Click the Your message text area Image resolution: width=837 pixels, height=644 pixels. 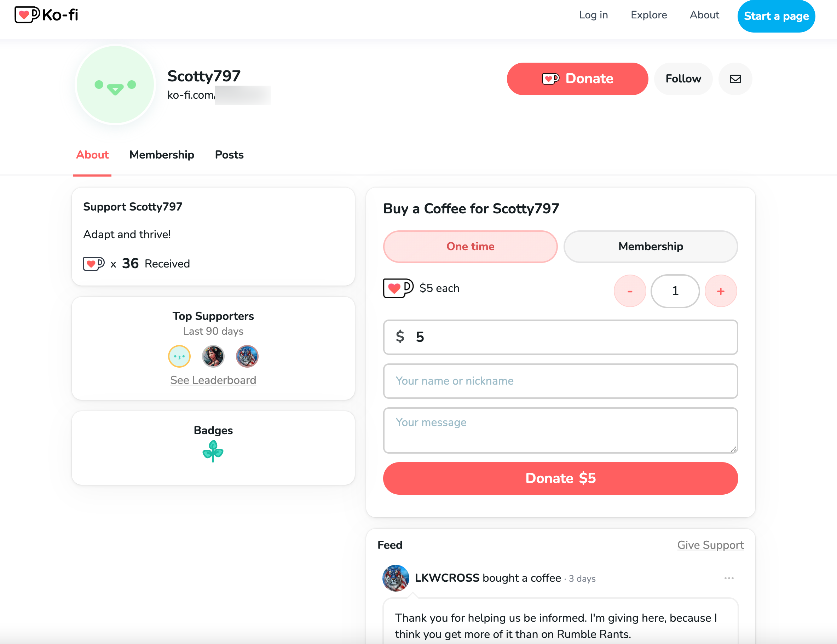point(560,430)
